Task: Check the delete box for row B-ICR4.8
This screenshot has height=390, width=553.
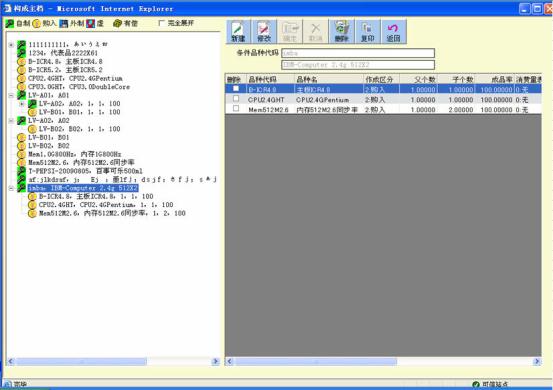Action: [236, 89]
